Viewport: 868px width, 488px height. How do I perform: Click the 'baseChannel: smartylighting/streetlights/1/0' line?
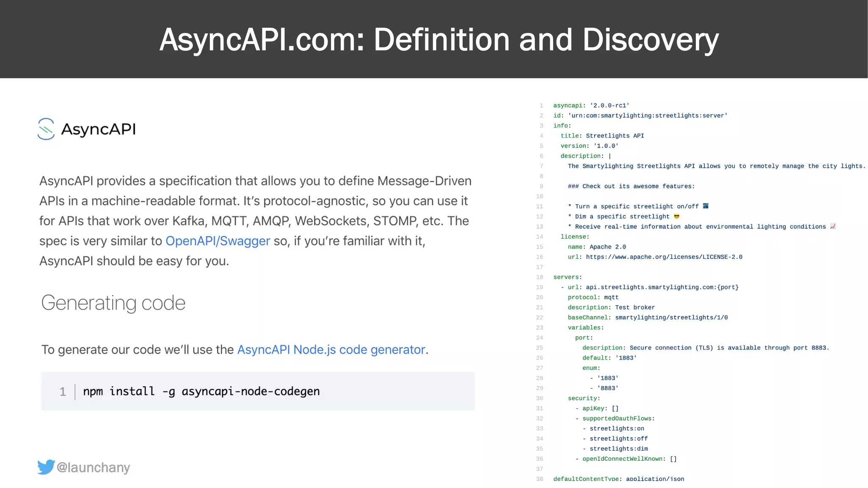[648, 318]
